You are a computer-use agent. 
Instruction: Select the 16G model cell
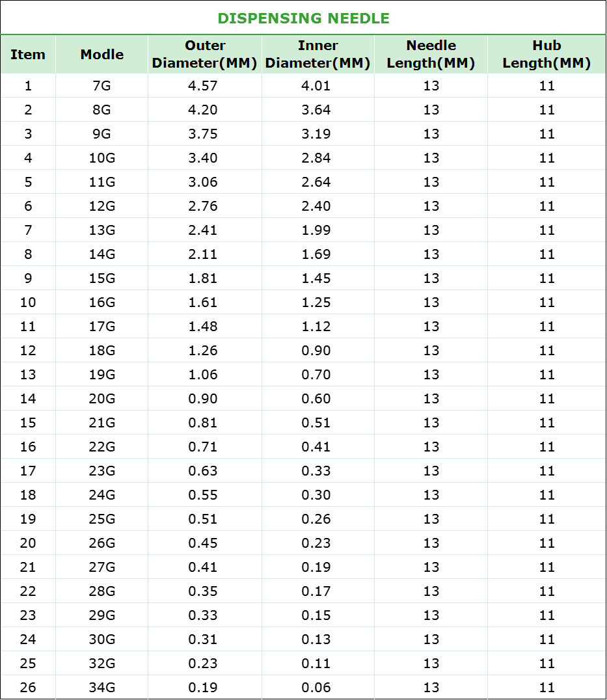click(102, 303)
